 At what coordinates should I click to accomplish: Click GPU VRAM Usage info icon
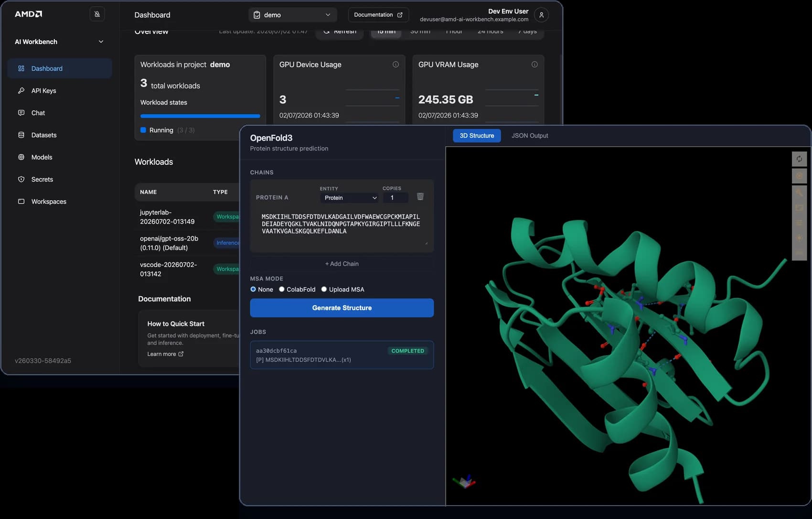pos(534,65)
